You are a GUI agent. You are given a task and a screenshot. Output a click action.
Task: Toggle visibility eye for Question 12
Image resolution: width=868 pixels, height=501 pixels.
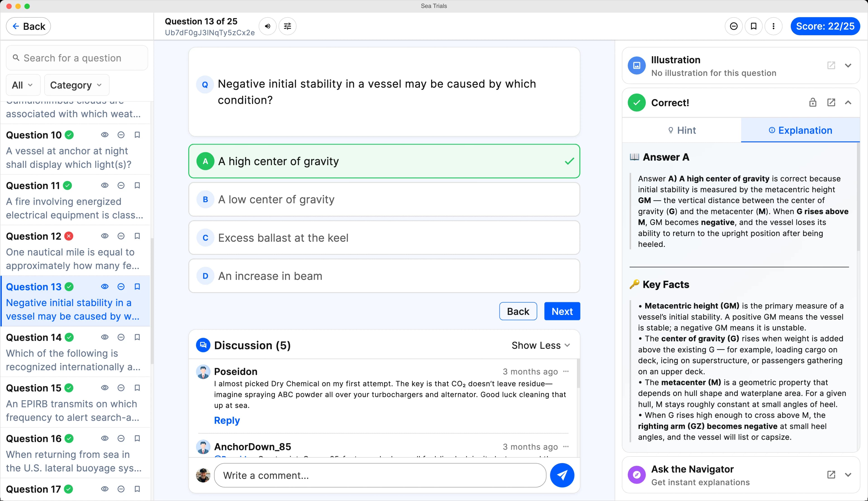pyautogui.click(x=105, y=236)
